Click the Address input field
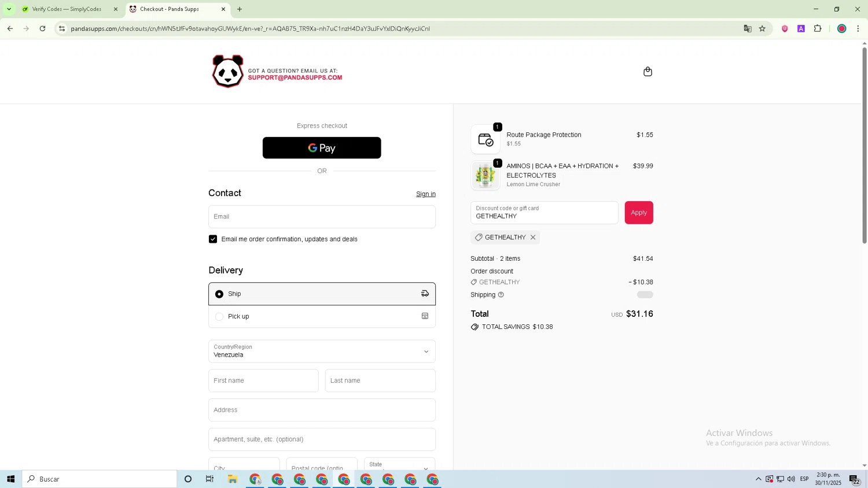The image size is (868, 488). click(322, 410)
